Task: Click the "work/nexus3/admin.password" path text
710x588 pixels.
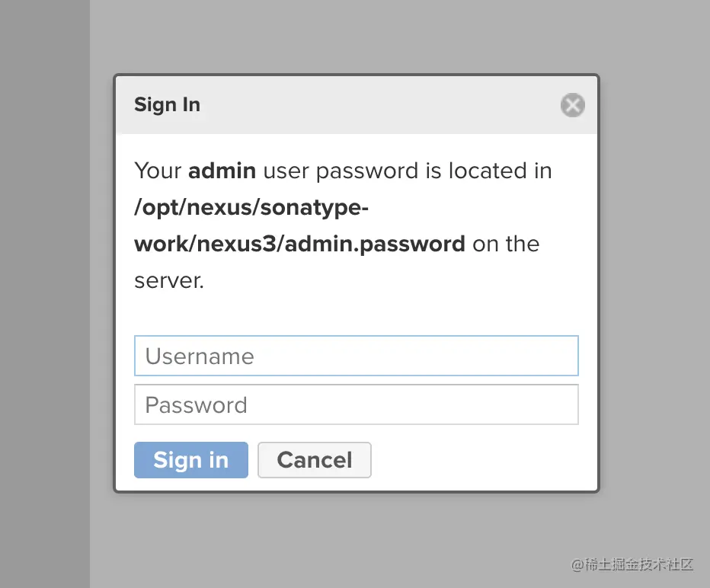Action: pos(299,244)
